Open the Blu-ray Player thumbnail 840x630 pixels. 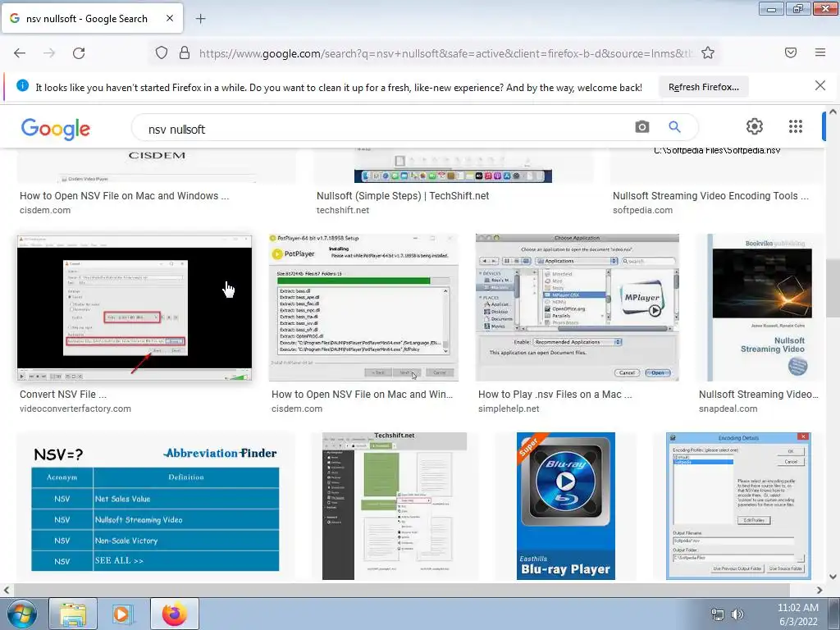[x=566, y=506]
